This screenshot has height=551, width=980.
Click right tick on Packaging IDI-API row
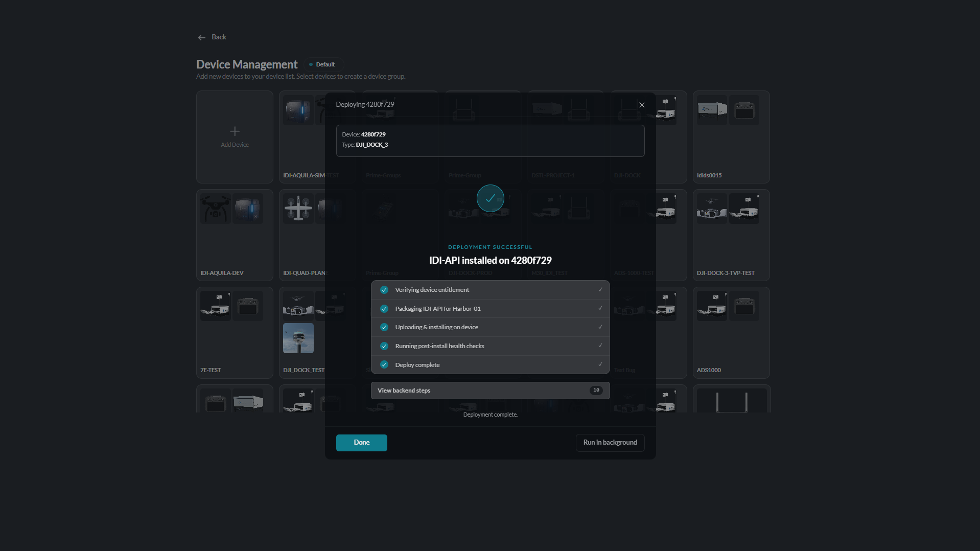click(600, 308)
